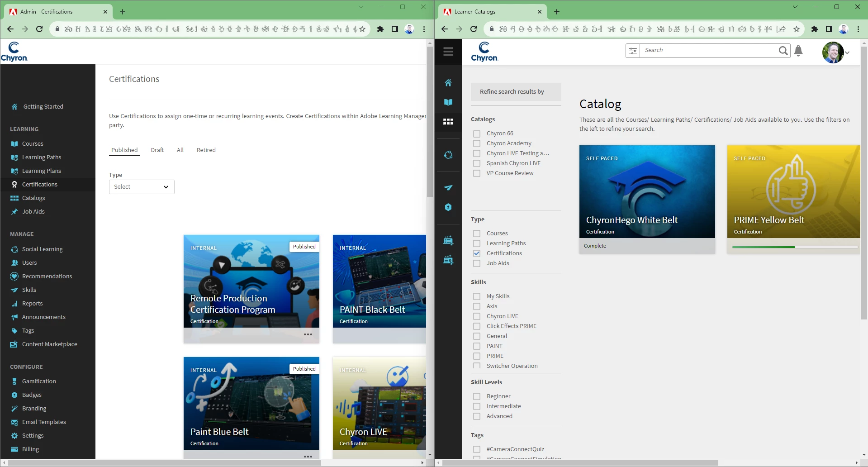Open Courses in Admin sidebar
Screen dimensions: 868x467
[33, 144]
